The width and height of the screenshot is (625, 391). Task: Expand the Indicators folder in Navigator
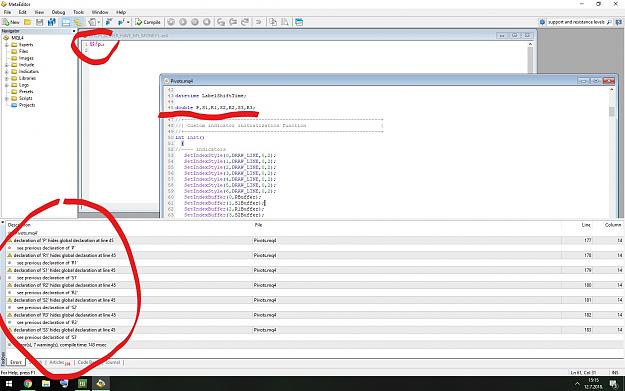[x=6, y=71]
